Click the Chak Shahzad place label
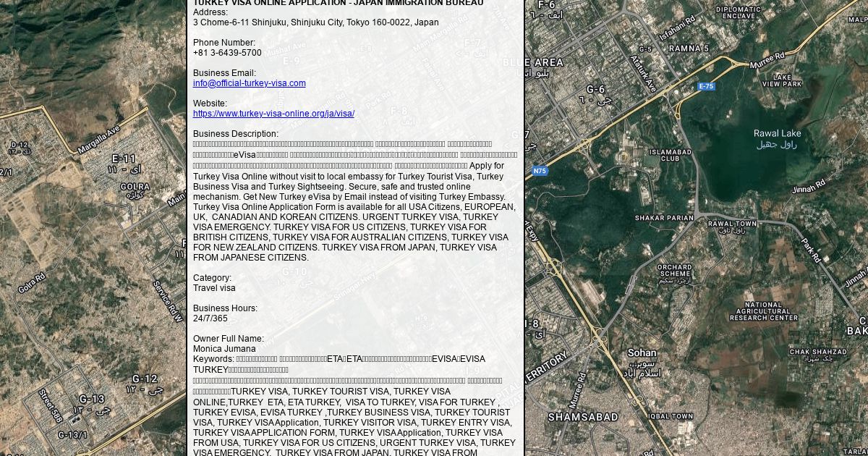Screen dimensions: 868x456 click(817, 352)
